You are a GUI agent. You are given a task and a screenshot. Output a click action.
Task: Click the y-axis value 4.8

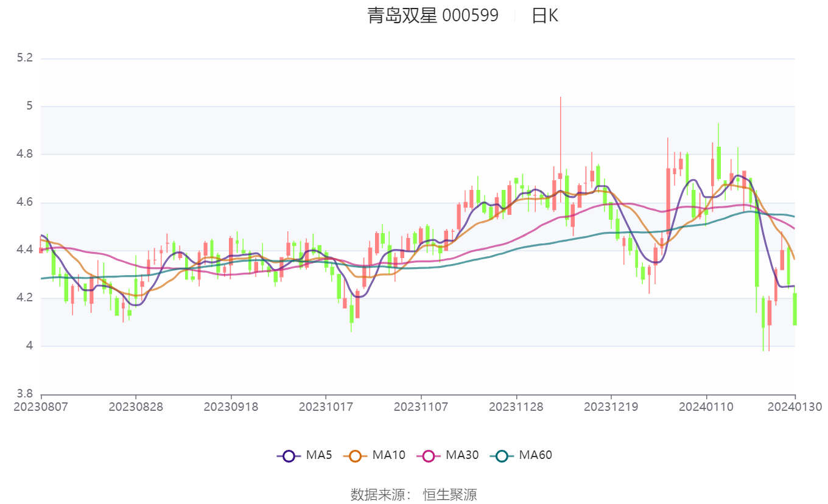coord(25,155)
